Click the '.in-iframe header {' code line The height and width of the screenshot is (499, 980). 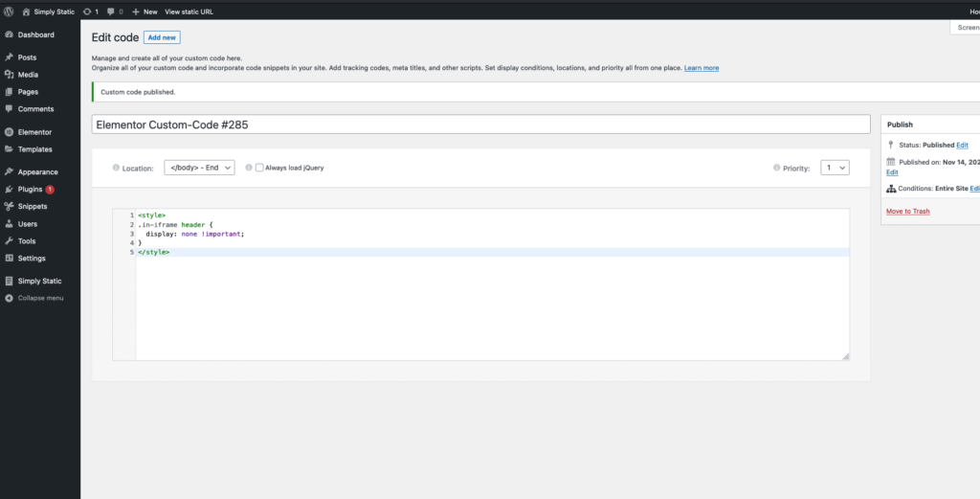pos(176,224)
